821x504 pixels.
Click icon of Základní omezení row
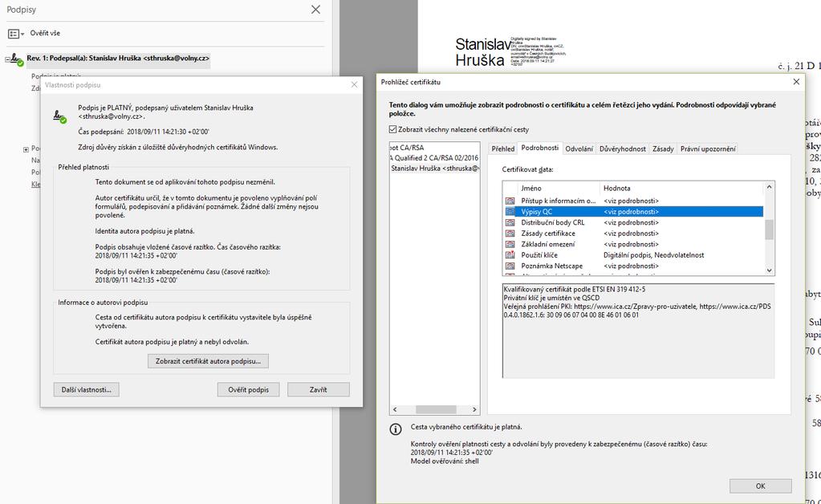point(510,245)
